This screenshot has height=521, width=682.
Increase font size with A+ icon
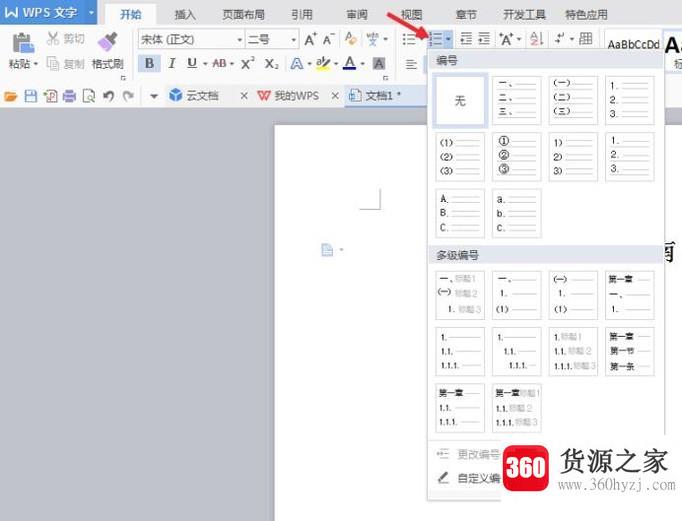tap(310, 40)
